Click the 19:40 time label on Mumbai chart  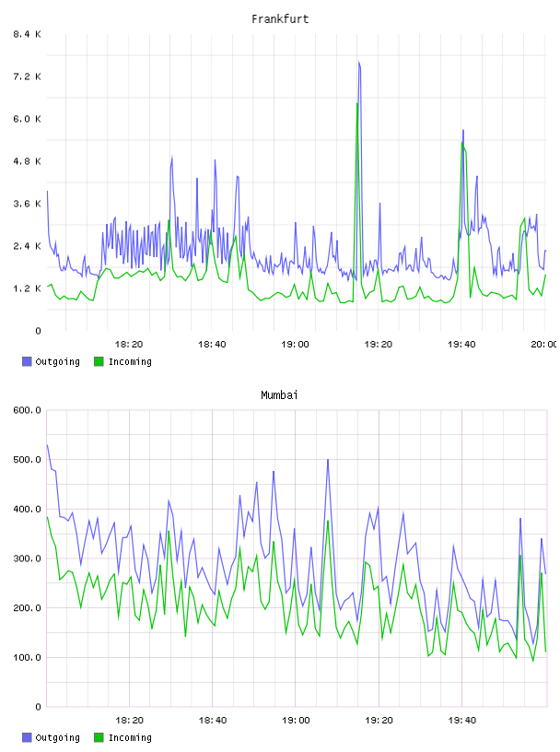click(x=462, y=721)
